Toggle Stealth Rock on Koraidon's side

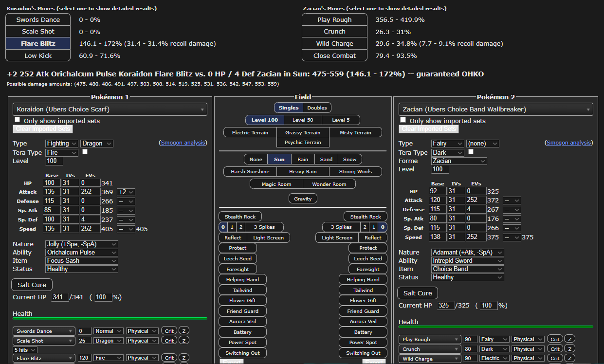[240, 217]
